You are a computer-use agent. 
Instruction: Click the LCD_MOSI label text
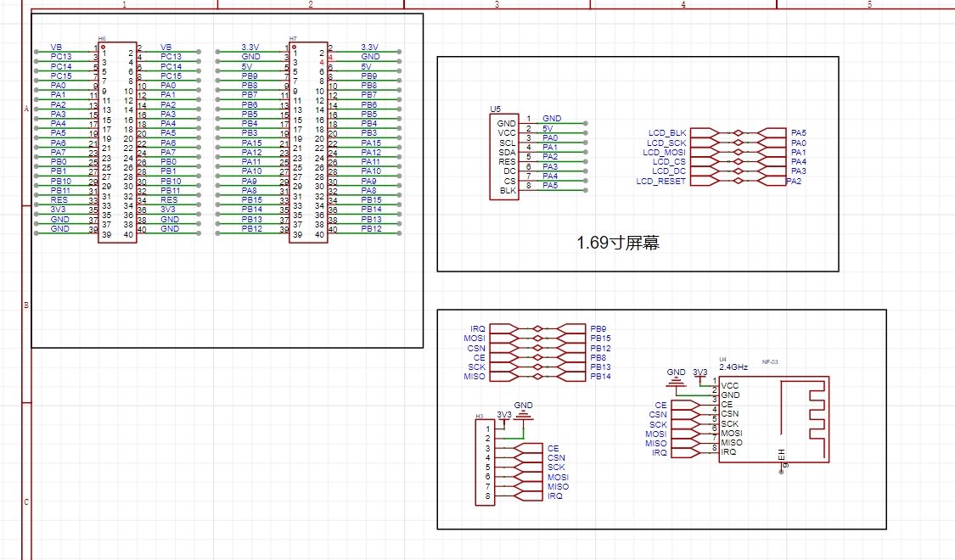[x=664, y=152]
